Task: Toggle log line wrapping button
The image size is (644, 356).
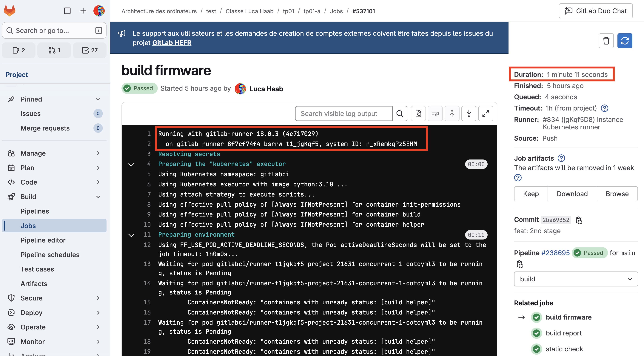Action: point(435,113)
